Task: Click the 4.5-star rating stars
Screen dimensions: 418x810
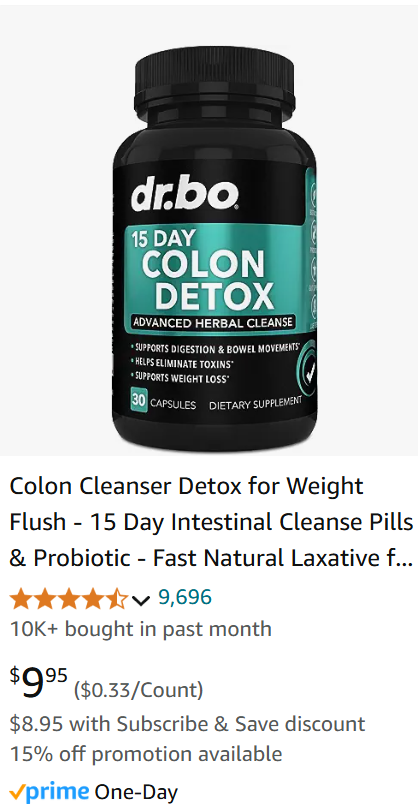Action: click(69, 598)
